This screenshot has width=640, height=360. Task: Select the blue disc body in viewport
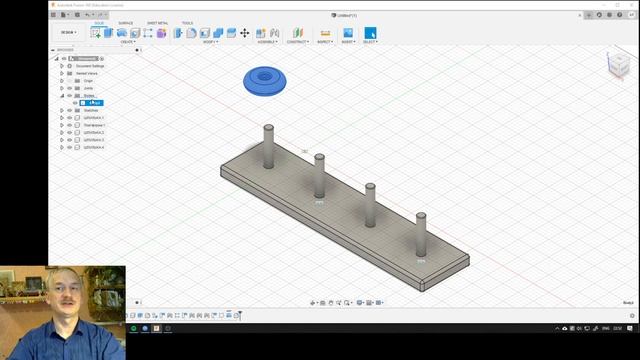coord(264,81)
